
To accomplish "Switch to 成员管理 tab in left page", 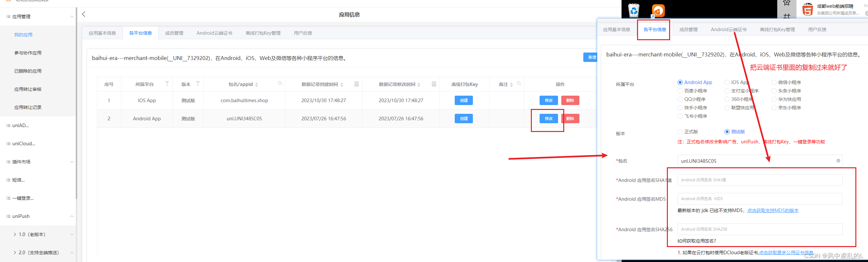I will coord(174,33).
